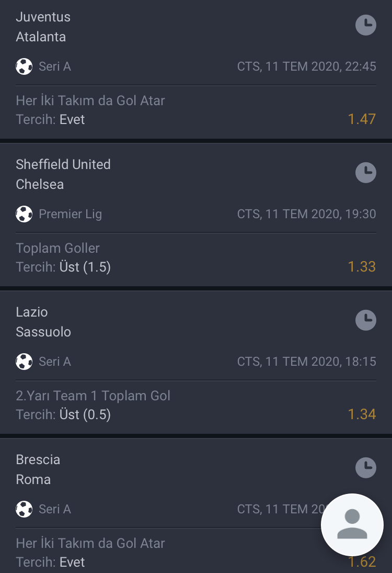Click the soccer ball icon in Juventus match
The width and height of the screenshot is (392, 573).
point(24,66)
